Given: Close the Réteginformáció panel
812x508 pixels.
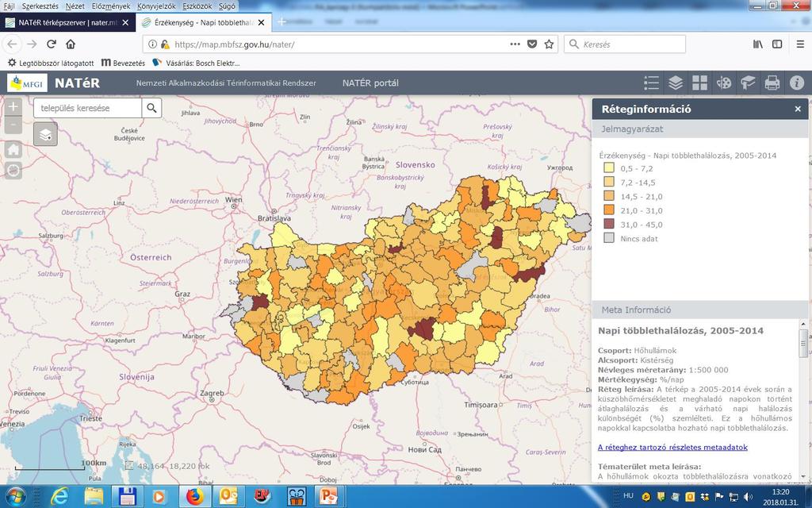Looking at the screenshot, I should coord(798,109).
